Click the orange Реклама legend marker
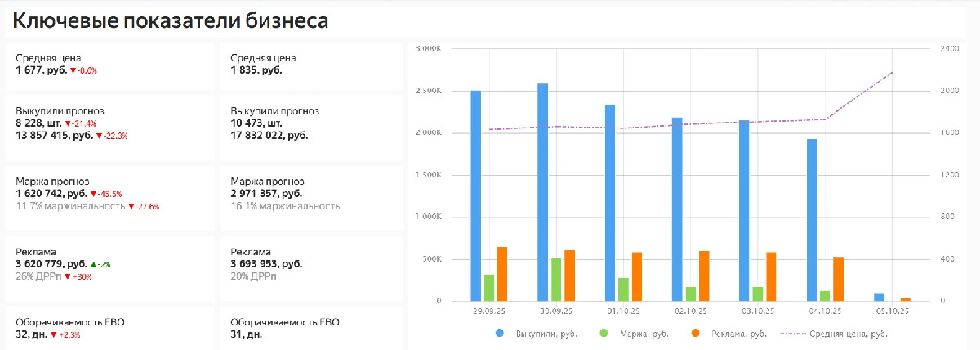The height and width of the screenshot is (350, 980). click(694, 334)
